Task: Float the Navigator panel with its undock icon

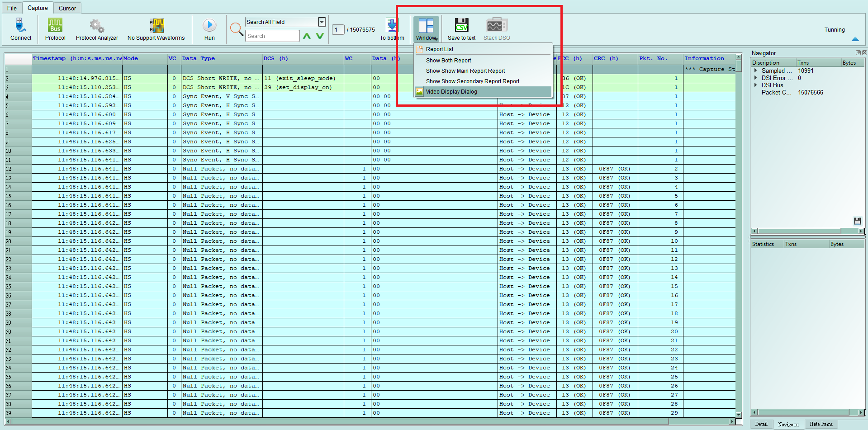Action: click(x=858, y=53)
